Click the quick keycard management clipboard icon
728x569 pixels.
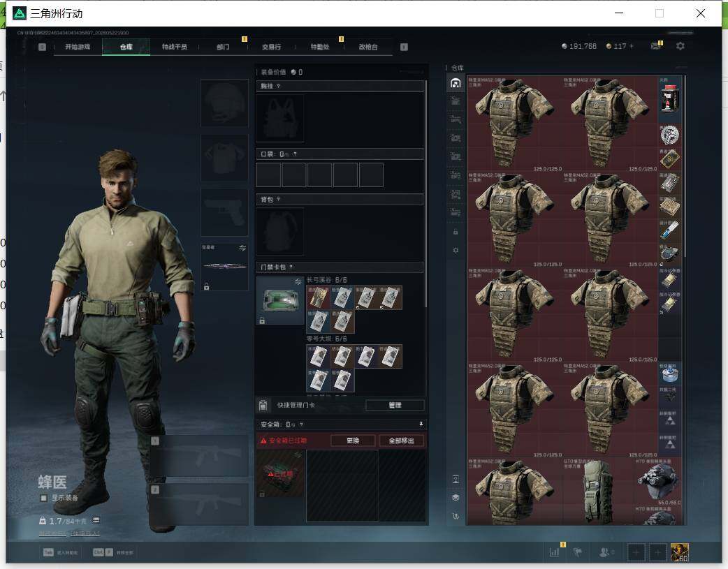pyautogui.click(x=263, y=405)
